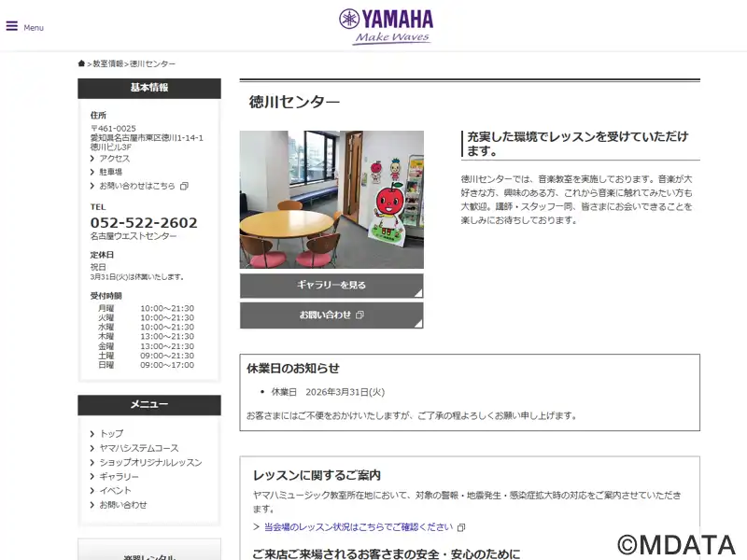
Task: Open 教室情報 breadcrumb link
Action: pyautogui.click(x=107, y=63)
